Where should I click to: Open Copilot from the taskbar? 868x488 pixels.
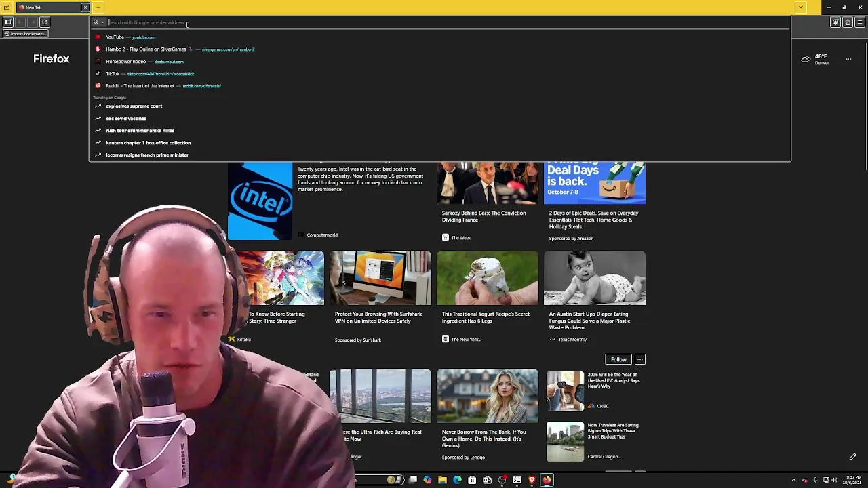[x=427, y=480]
